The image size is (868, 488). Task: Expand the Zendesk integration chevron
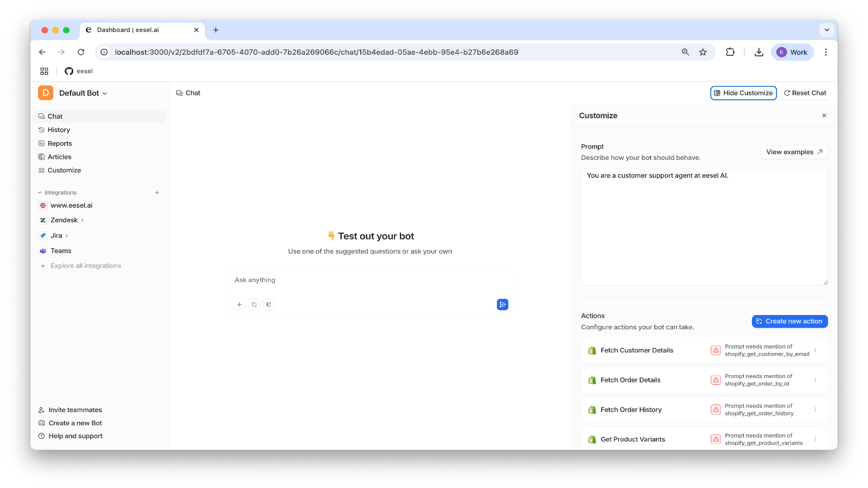point(82,220)
